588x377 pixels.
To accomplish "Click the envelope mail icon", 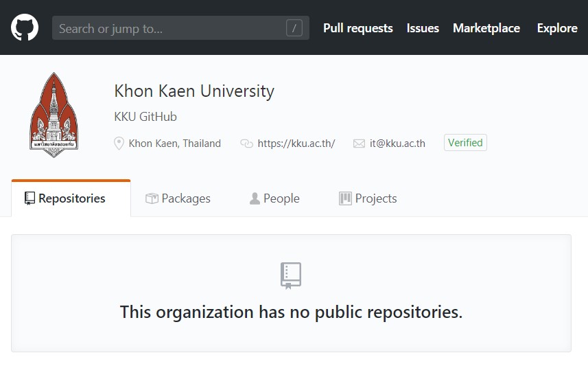I will point(359,144).
